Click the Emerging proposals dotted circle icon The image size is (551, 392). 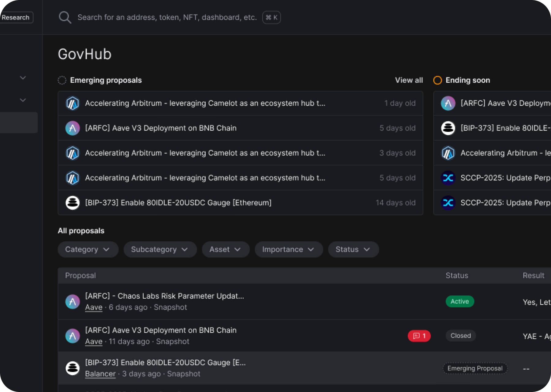coord(62,80)
